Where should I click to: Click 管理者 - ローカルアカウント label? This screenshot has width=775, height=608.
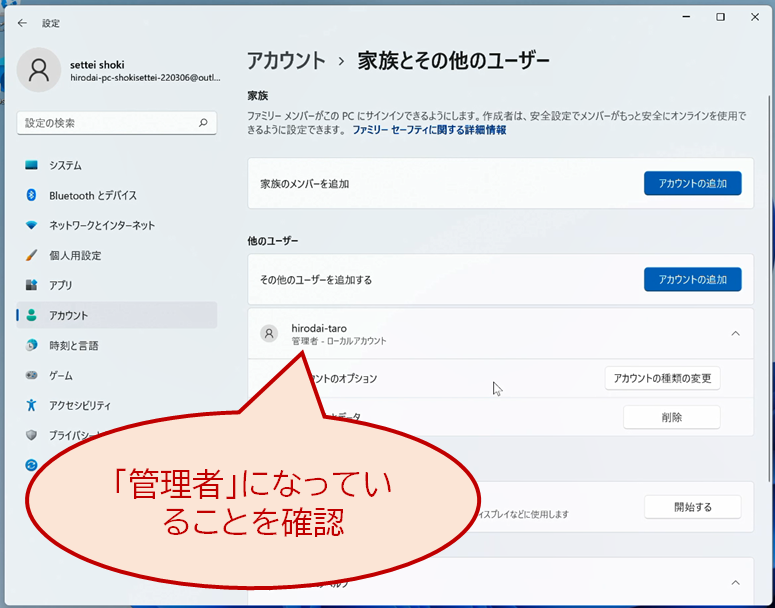click(339, 341)
